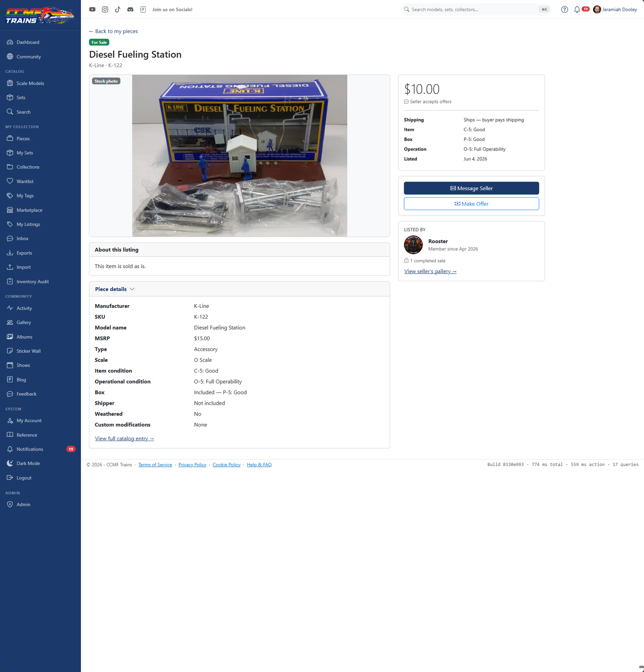View full catalog entry link
The image size is (644, 672).
124,439
